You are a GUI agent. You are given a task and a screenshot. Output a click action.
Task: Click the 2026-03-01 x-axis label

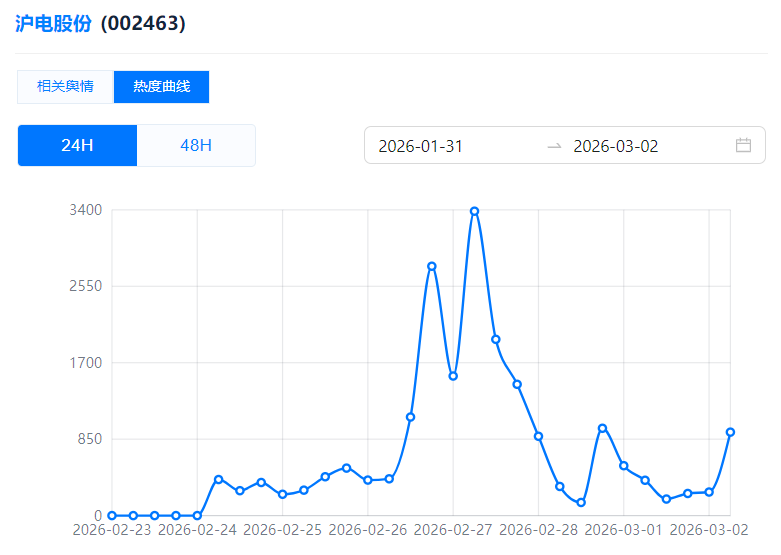tap(623, 529)
